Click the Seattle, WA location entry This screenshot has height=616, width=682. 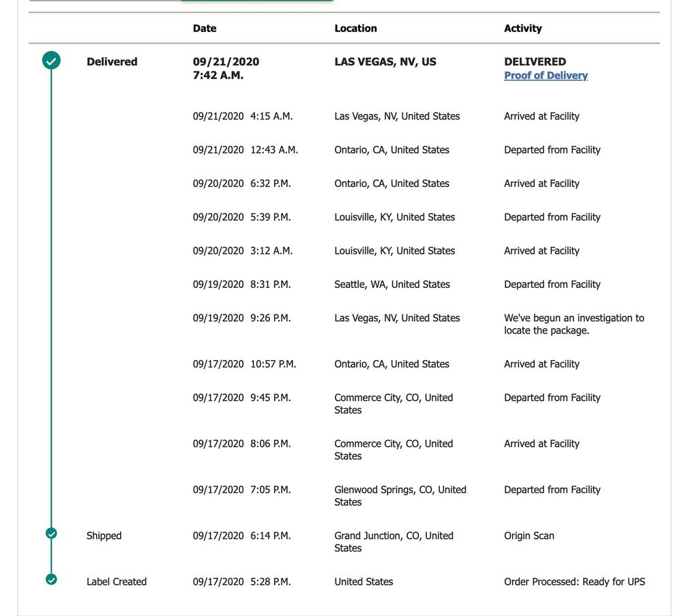(392, 284)
